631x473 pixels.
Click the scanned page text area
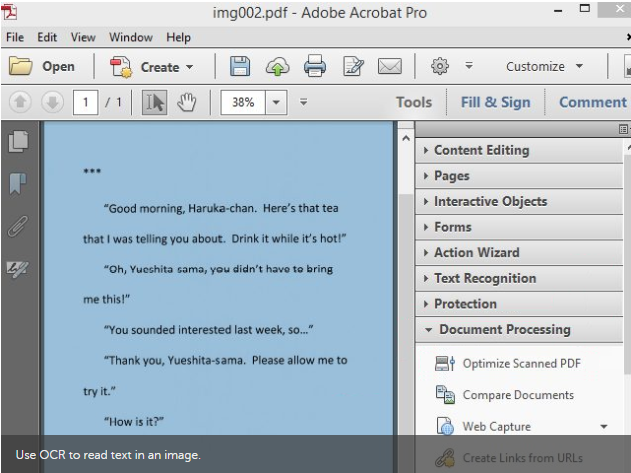point(218,278)
